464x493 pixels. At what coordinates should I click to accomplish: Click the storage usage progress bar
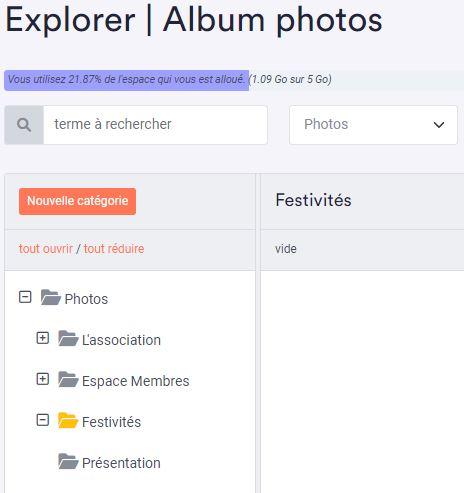pos(234,80)
